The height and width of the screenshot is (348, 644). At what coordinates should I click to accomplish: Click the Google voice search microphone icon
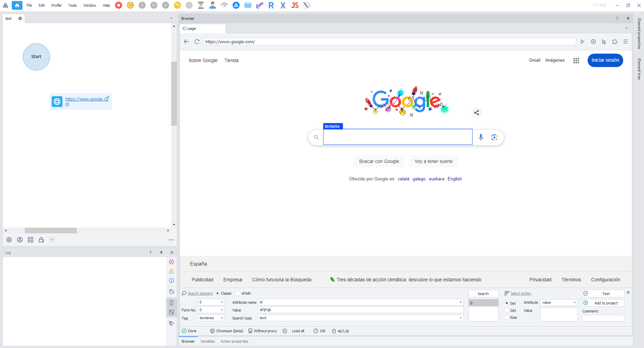click(481, 137)
